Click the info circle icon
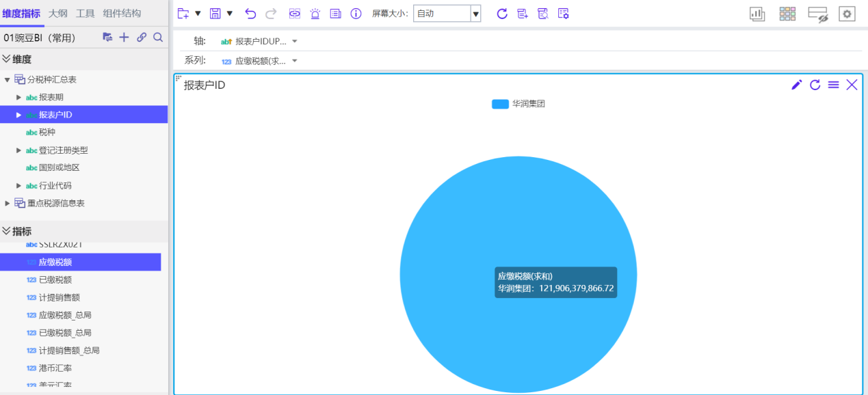Image resolution: width=868 pixels, height=395 pixels. 356,14
